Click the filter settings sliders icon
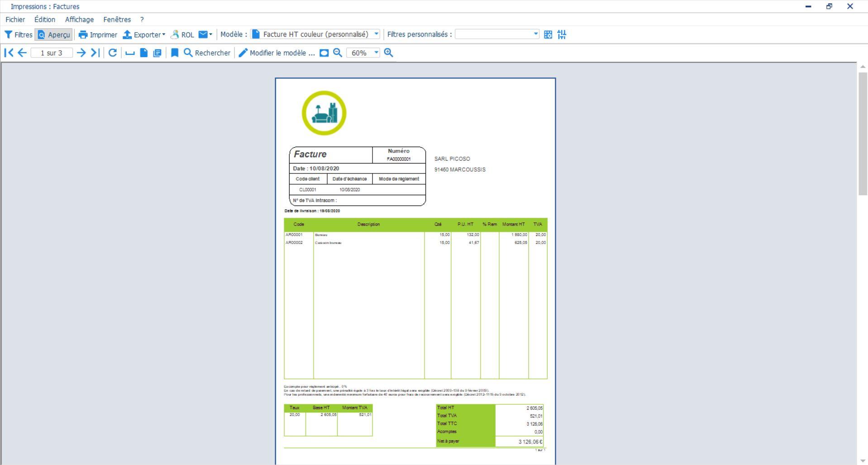Viewport: 868px width, 465px height. (x=562, y=34)
